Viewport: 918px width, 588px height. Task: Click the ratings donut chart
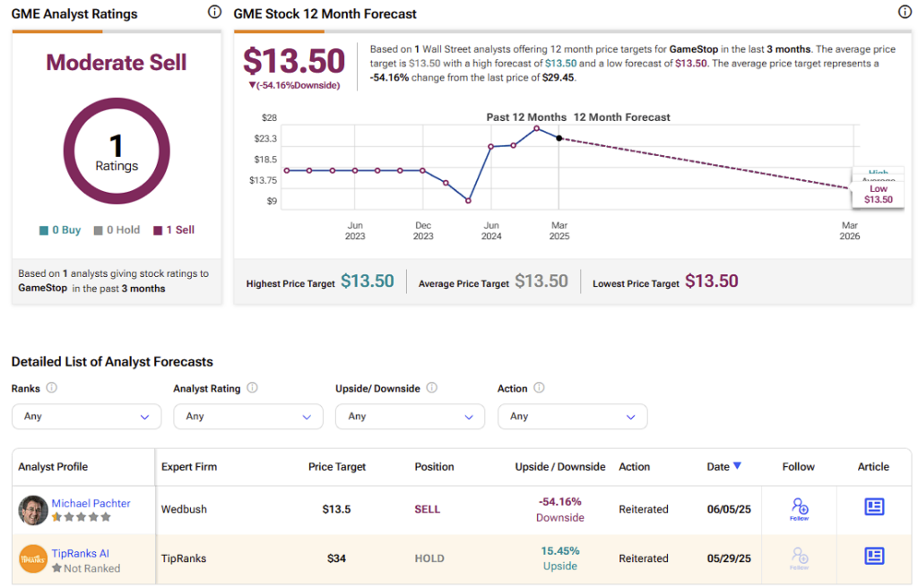pyautogui.click(x=117, y=151)
